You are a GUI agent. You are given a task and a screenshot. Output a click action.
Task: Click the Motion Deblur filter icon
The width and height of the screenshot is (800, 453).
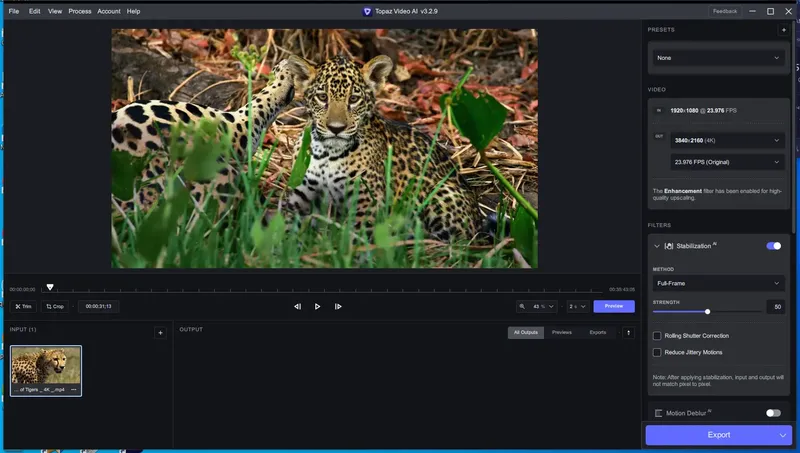(659, 413)
